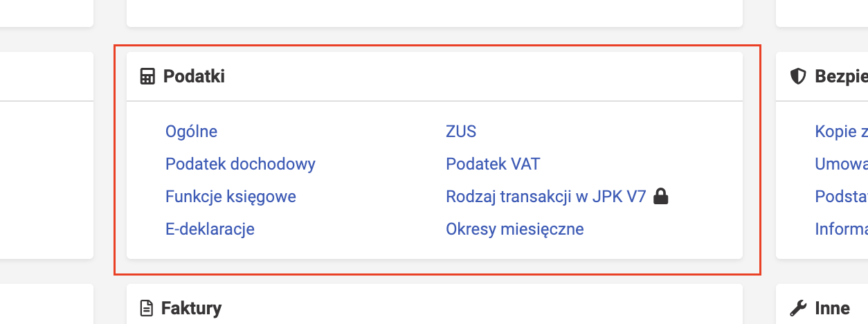Click the padlock icon after JPK V7
The image size is (868, 324).
(662, 197)
